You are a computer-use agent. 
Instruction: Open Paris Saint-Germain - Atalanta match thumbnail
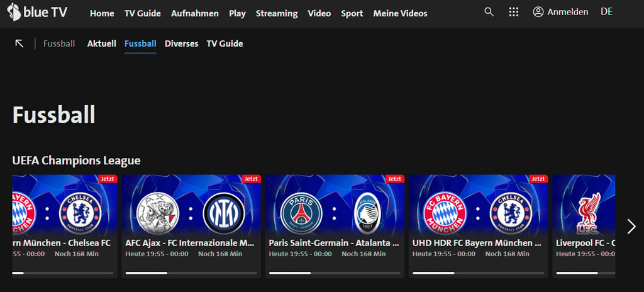(x=335, y=206)
